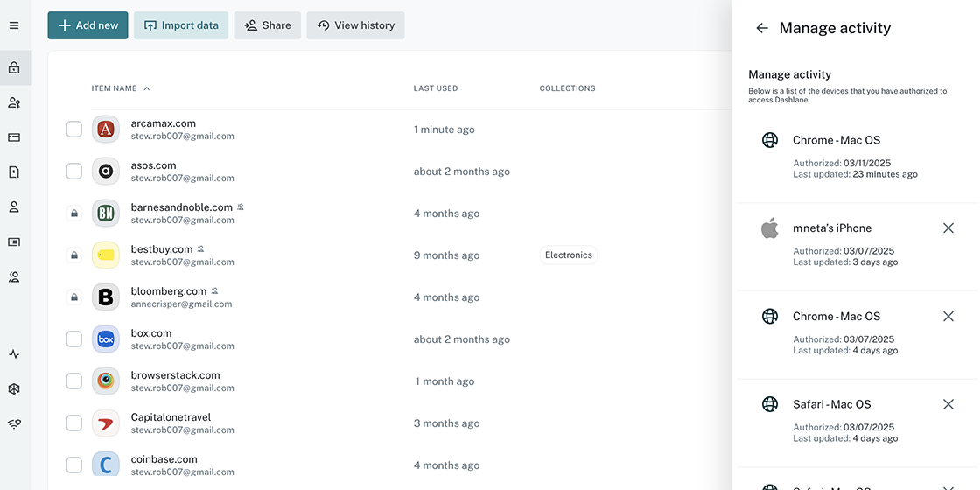Select the arcamax.com checkbox

point(74,129)
